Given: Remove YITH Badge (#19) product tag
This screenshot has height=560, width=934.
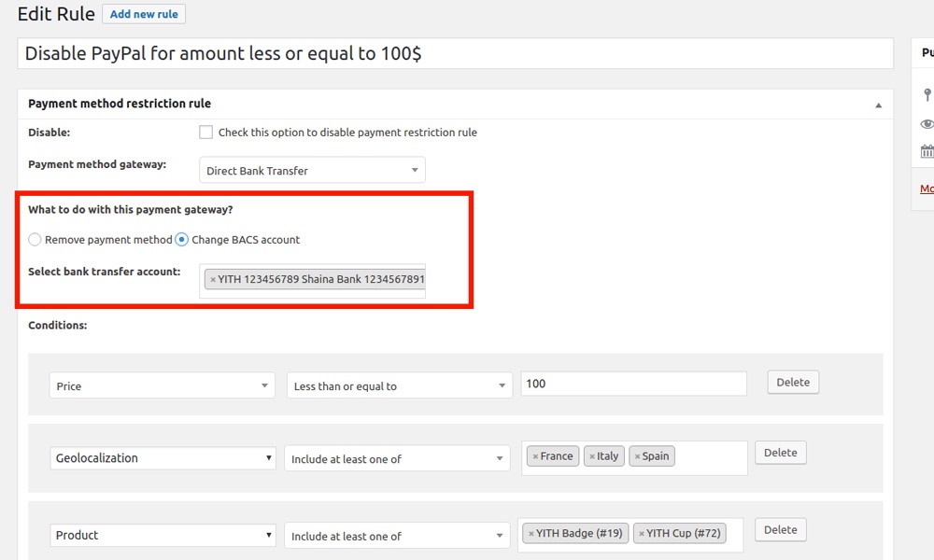Looking at the screenshot, I should [531, 534].
